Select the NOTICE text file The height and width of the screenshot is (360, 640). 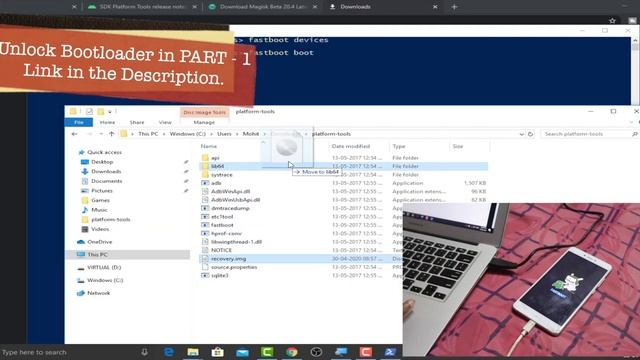pos(221,250)
